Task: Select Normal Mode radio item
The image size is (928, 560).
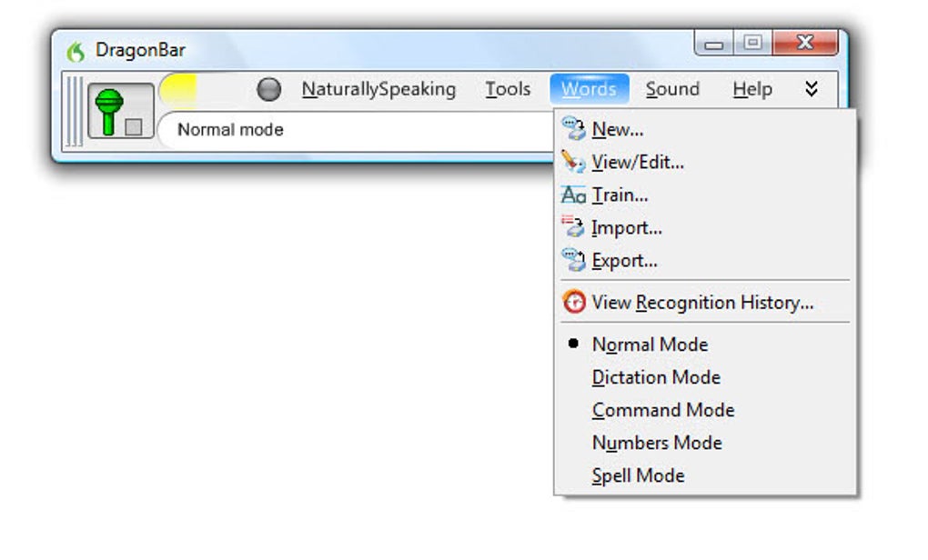Action: [705, 345]
